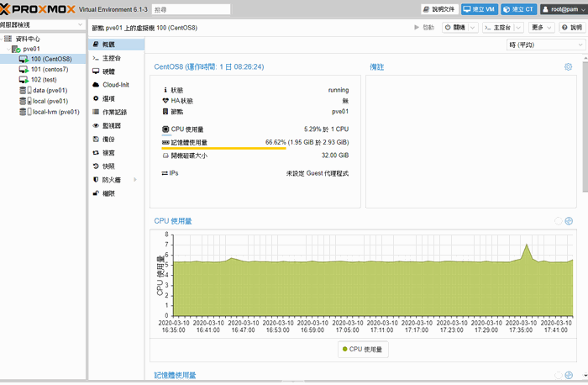588x385 pixels.
Task: Click the local-lvm (pve01) storage icon
Action: tap(25, 112)
